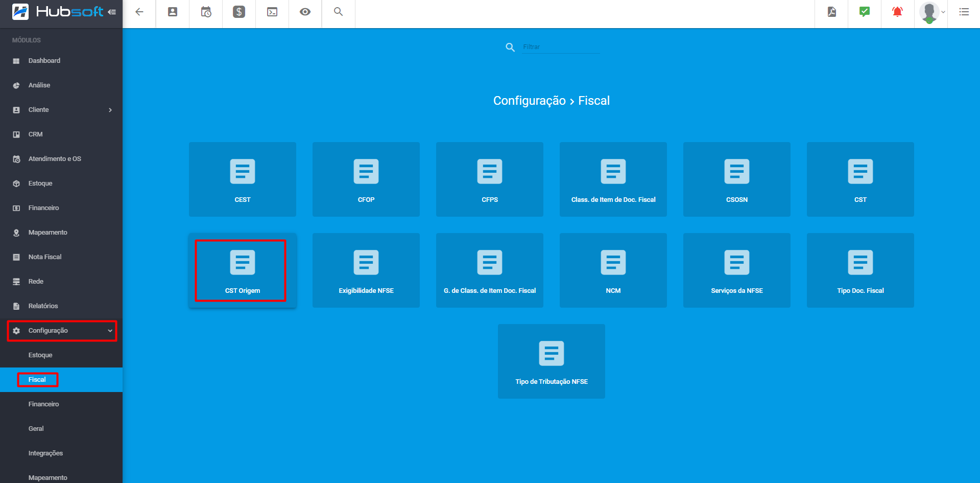Click the Nota Fiscal document icon in sidebar
Viewport: 980px width, 483px height.
16,257
